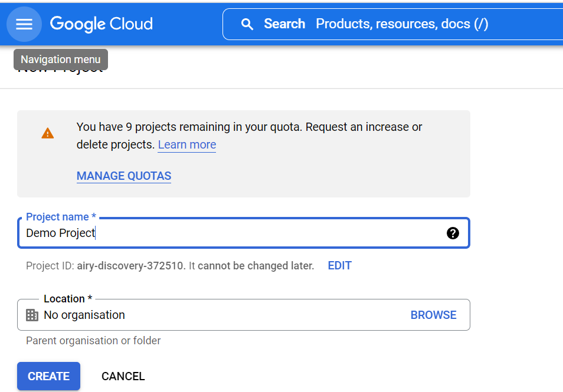563x392 pixels.
Task: Cancel the new project creation
Action: (123, 376)
